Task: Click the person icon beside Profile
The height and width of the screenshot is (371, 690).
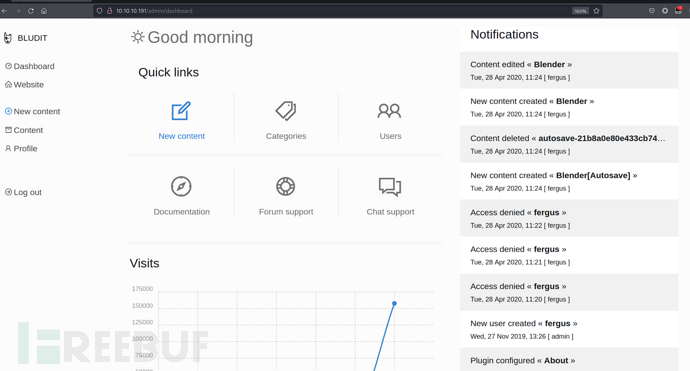Action: (x=8, y=148)
